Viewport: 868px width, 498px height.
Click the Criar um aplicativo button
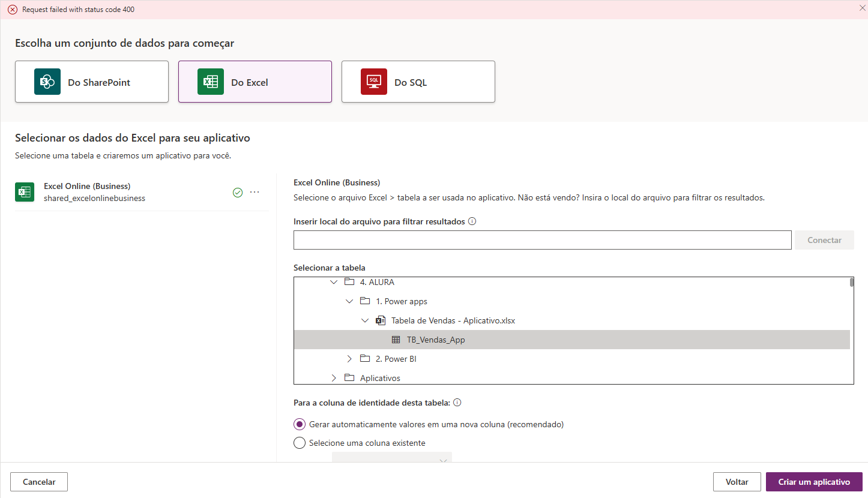pos(814,482)
